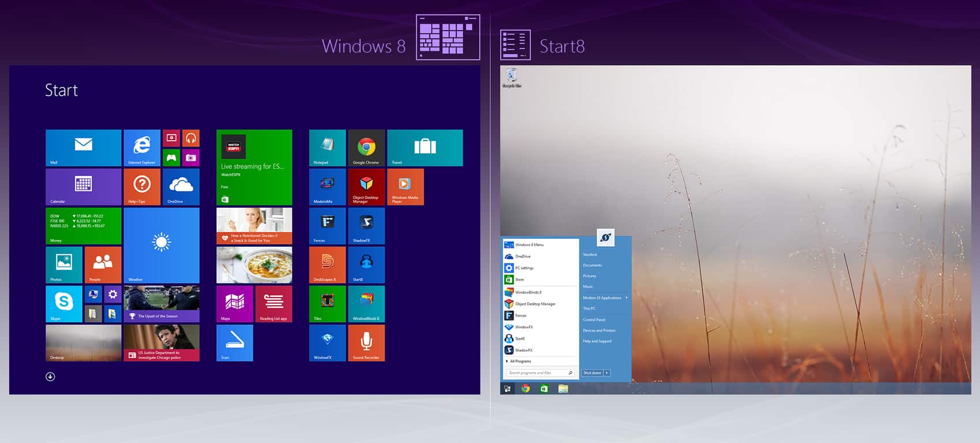Select OneDrive in the Start8 menu
Image resolution: width=980 pixels, height=443 pixels.
[x=540, y=256]
